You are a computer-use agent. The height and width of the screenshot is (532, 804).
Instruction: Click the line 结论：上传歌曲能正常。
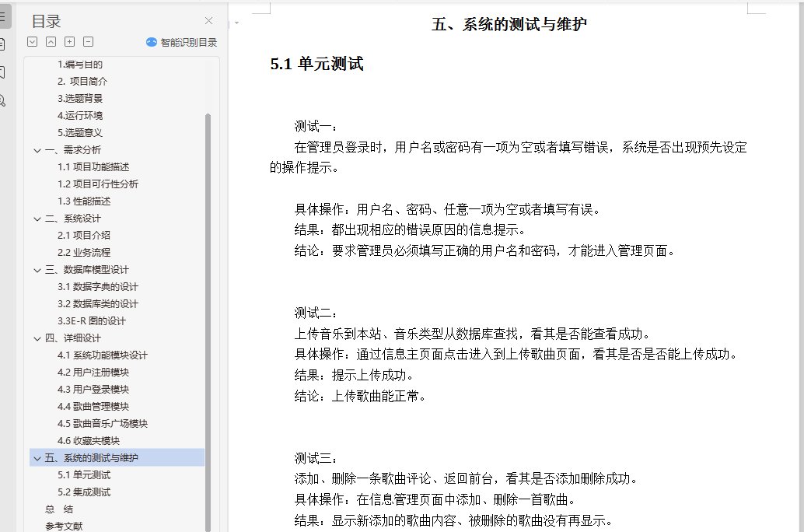[x=360, y=396]
